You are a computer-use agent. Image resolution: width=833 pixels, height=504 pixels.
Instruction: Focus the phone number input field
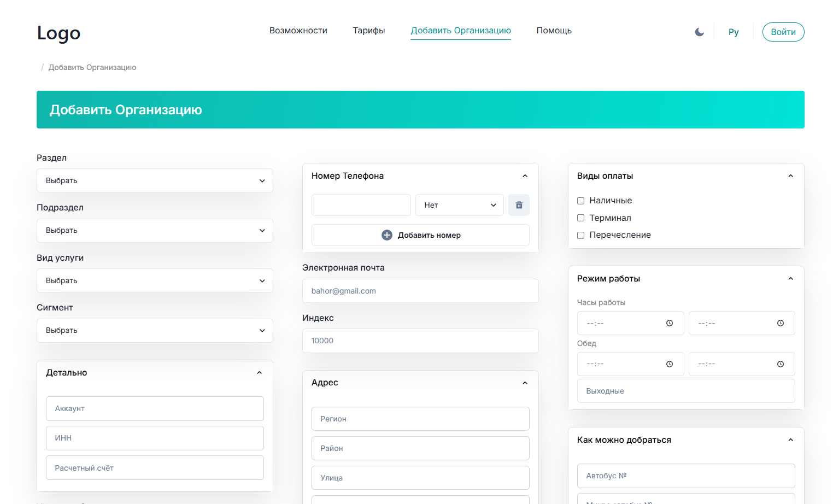(361, 205)
